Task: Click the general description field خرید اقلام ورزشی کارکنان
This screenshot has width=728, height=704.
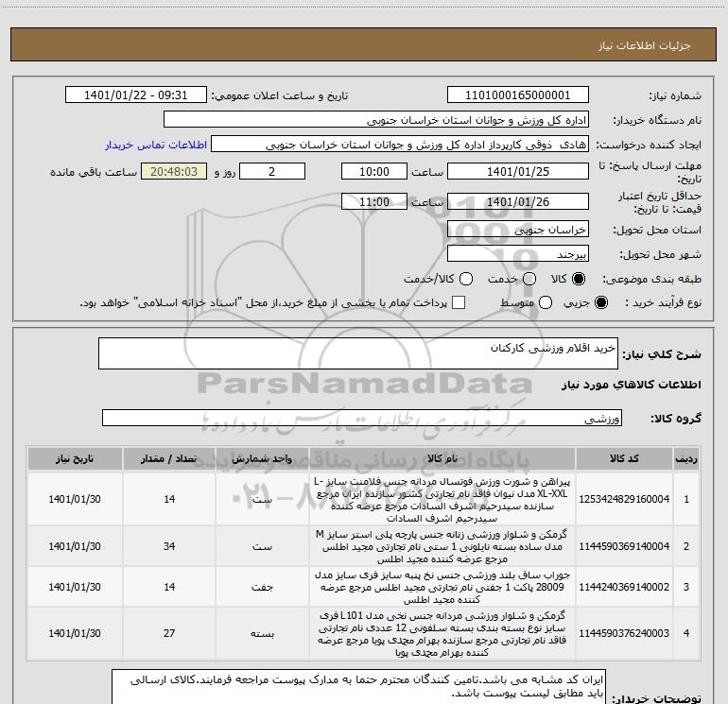Action: coord(358,353)
